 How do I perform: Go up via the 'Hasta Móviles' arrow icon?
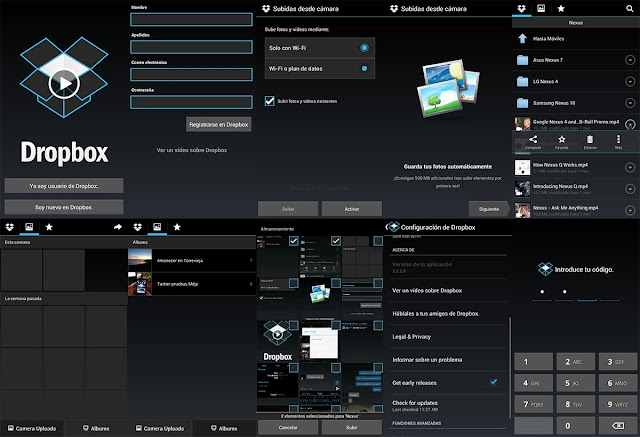tap(522, 38)
